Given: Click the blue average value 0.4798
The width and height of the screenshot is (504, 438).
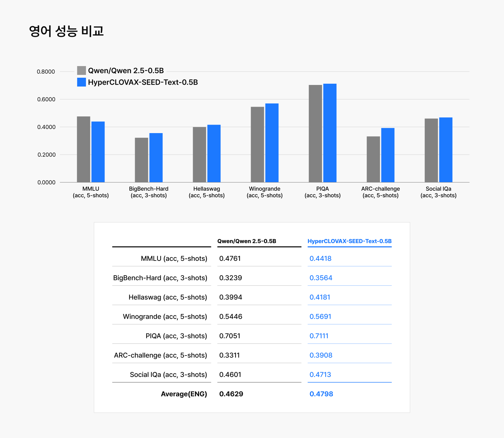Looking at the screenshot, I should pos(321,394).
